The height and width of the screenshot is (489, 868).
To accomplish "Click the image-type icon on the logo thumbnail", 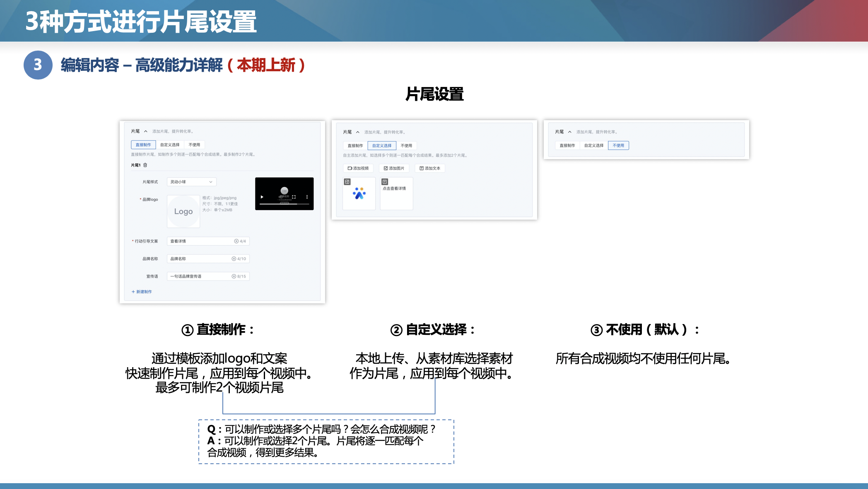I will click(347, 182).
